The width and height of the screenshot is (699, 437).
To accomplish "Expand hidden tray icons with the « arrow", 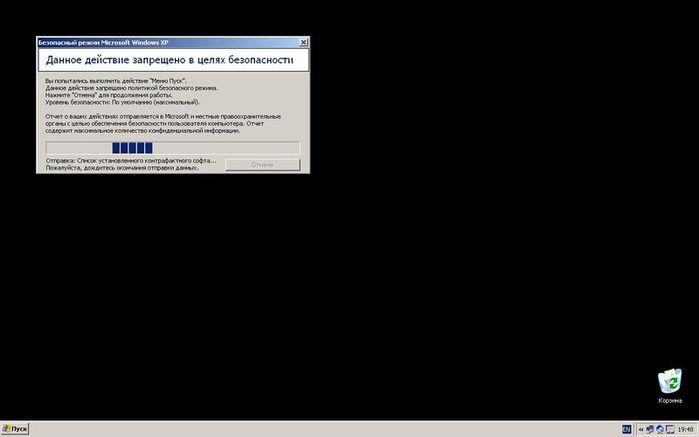I will pos(641,429).
